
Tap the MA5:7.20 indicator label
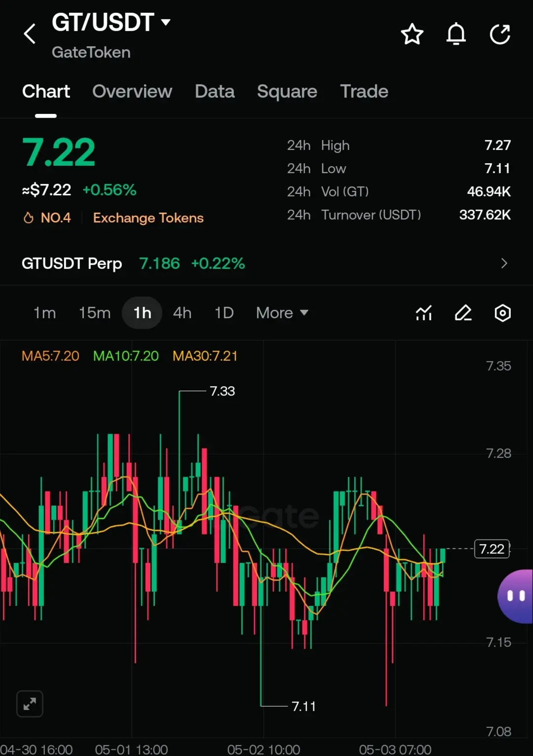(50, 356)
